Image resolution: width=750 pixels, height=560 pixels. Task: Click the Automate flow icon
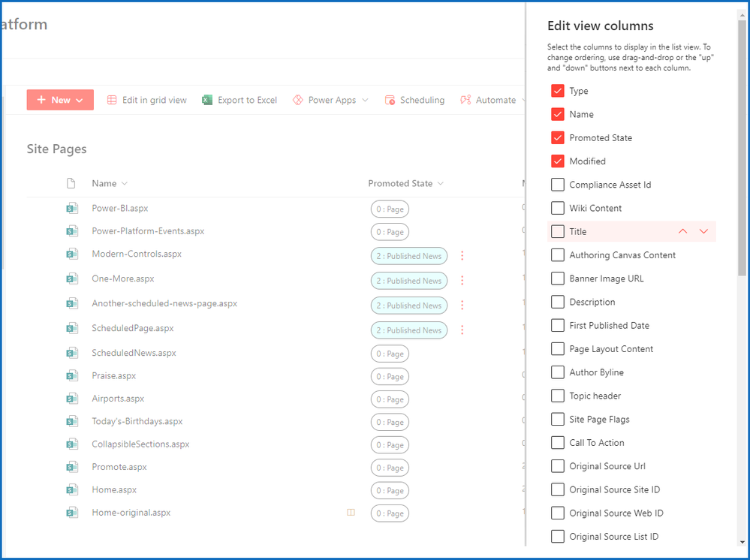[465, 101]
